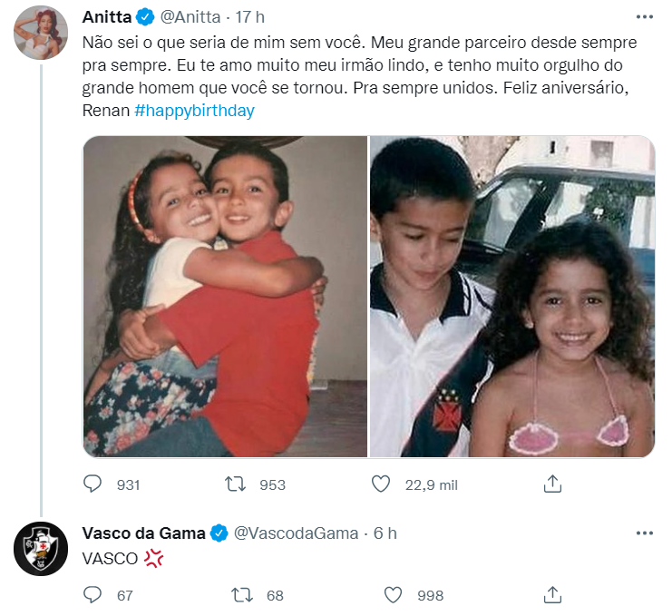672x616 pixels.
Task: Open the @VascodaGama handle link
Action: point(296,533)
